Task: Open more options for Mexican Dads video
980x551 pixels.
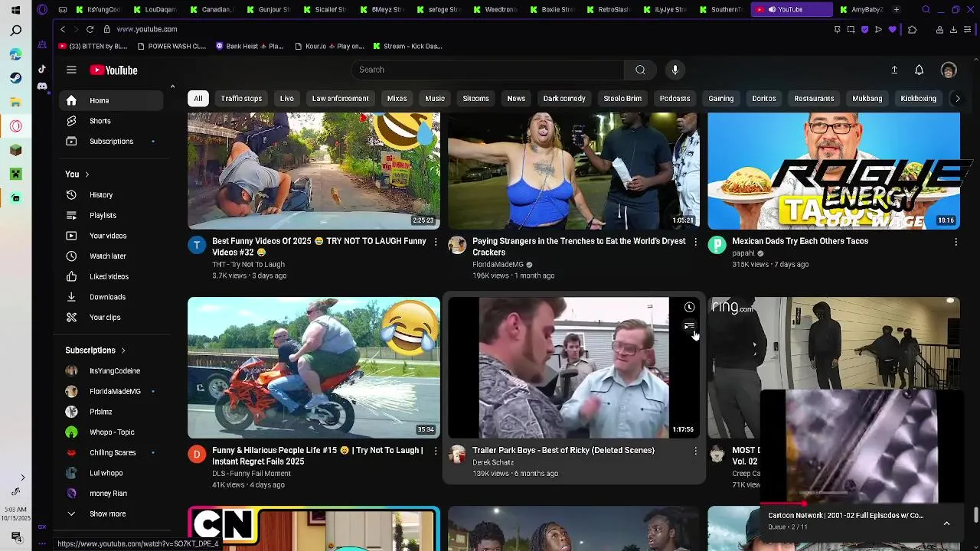Action: [955, 242]
